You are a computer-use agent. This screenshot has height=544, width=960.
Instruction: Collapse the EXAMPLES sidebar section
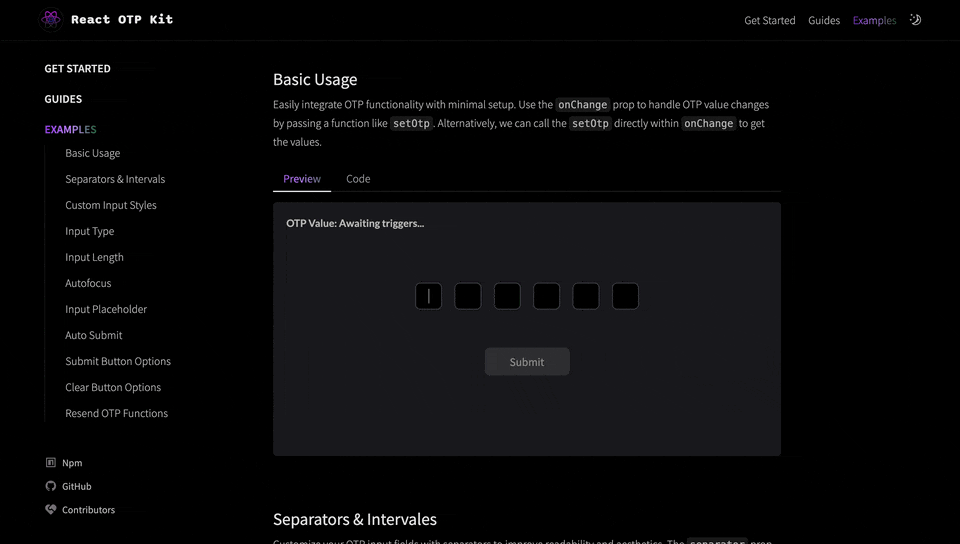70,129
